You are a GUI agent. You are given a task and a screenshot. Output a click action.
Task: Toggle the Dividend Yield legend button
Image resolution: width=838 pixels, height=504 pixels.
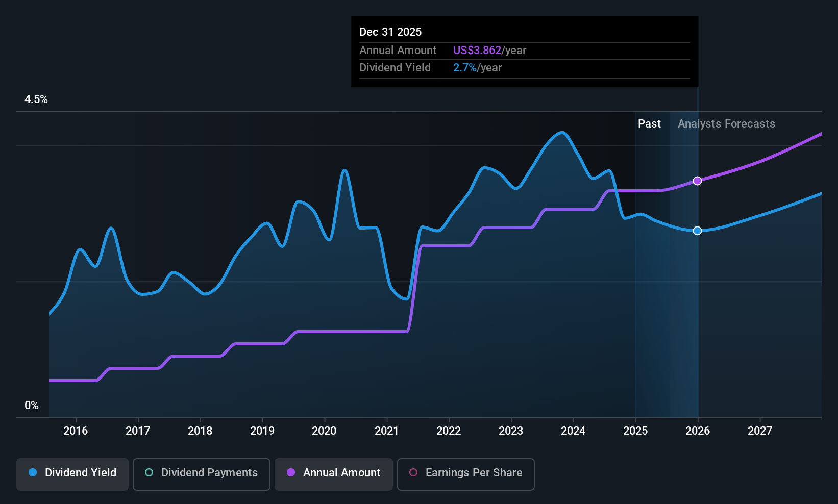(72, 474)
